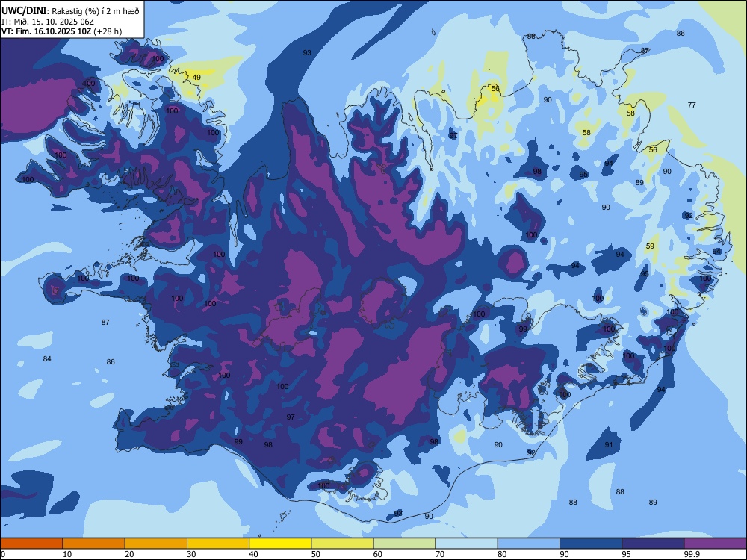
Task: Click the humidity value '91' in the southeast offshore patch
Action: coord(608,444)
